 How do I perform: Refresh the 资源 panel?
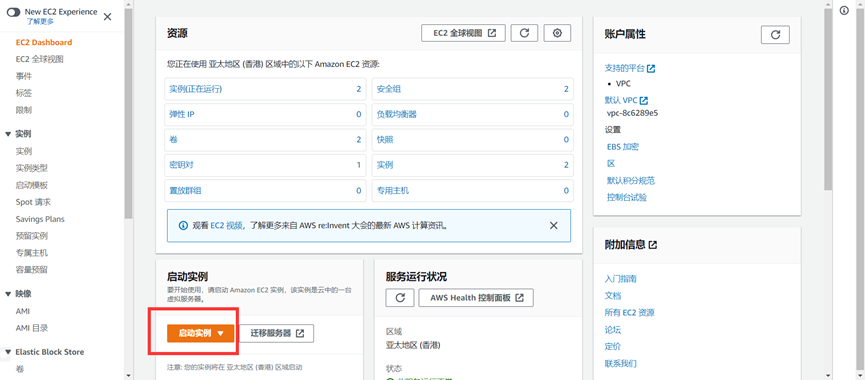pyautogui.click(x=524, y=33)
